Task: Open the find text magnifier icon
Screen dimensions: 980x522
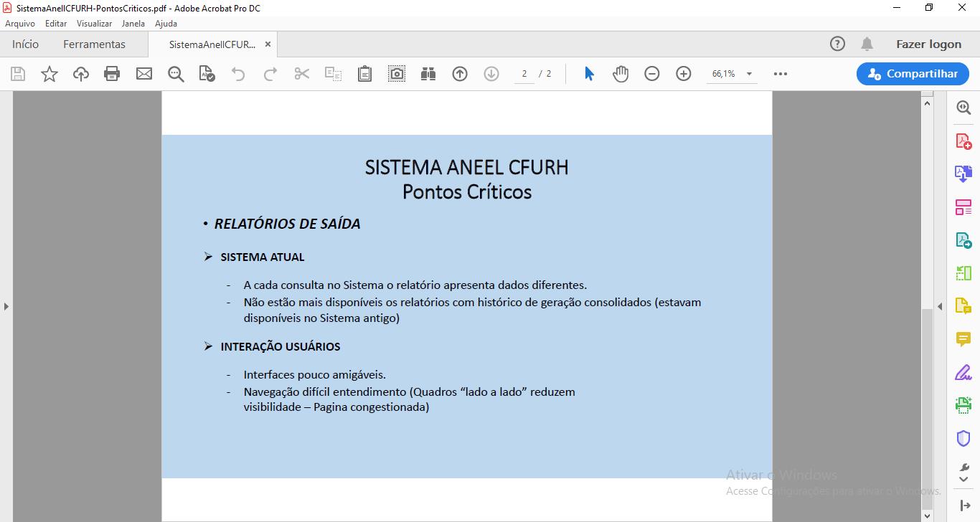Action: click(x=176, y=74)
